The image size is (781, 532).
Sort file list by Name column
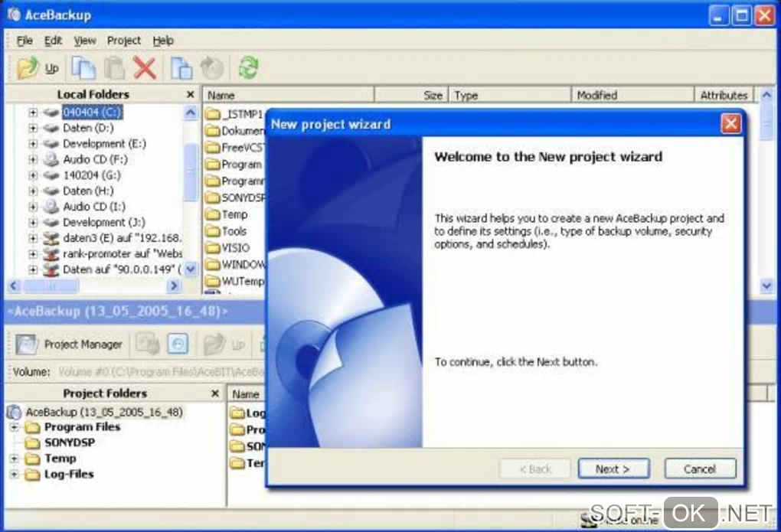[288, 95]
